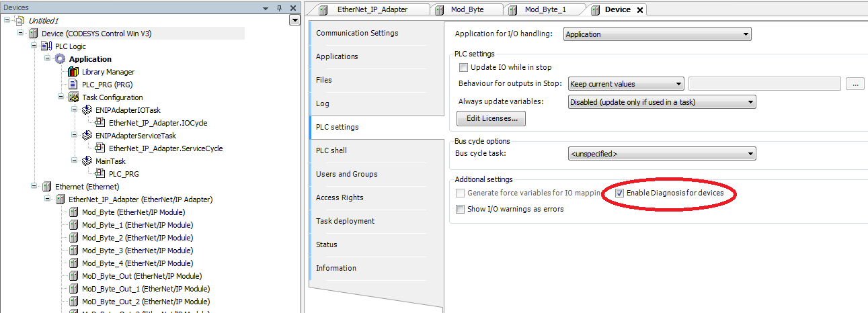Click the Application gear icon in tree
Image resolution: width=868 pixels, height=313 pixels.
click(60, 59)
